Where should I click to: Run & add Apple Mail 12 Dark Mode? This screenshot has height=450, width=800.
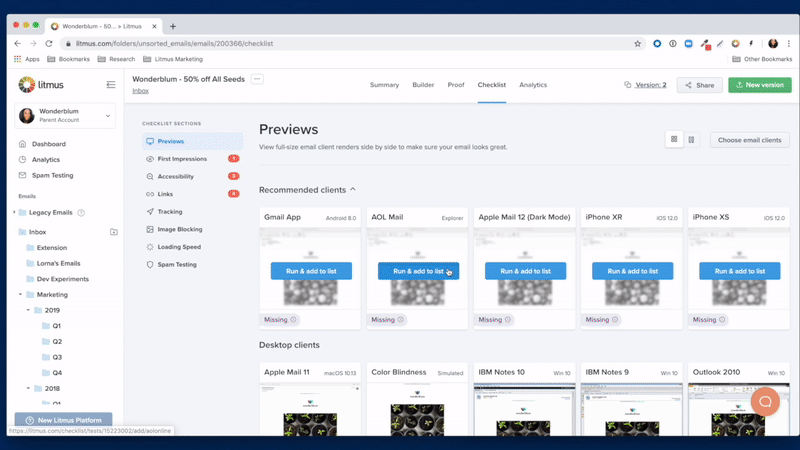(x=526, y=271)
